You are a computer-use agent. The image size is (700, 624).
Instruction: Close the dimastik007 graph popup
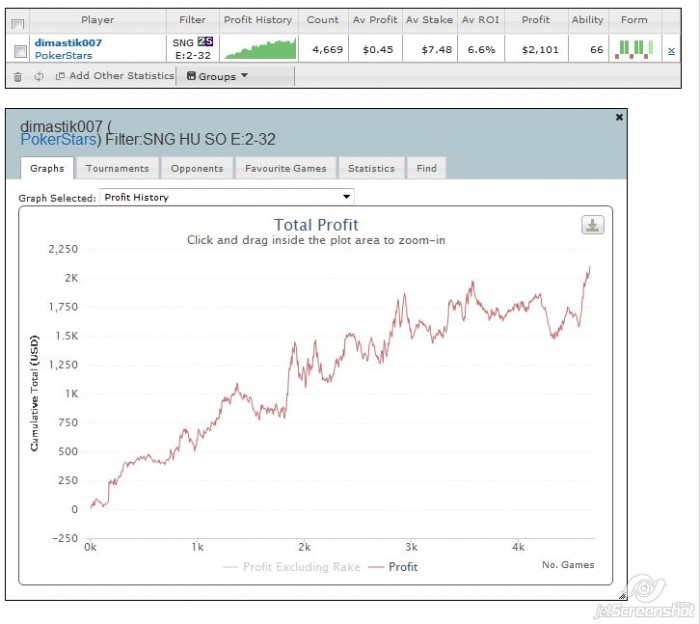(619, 117)
